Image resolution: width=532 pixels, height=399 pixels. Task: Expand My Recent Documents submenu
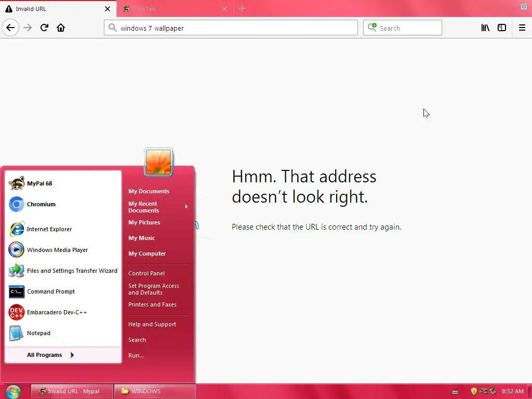pos(158,207)
